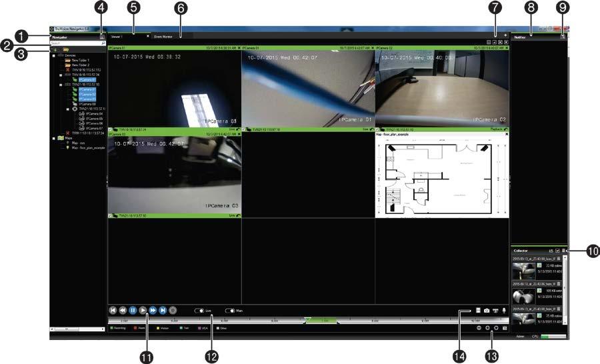Open first Collector thumbnail clip
The height and width of the screenshot is (364, 600).
524,271
